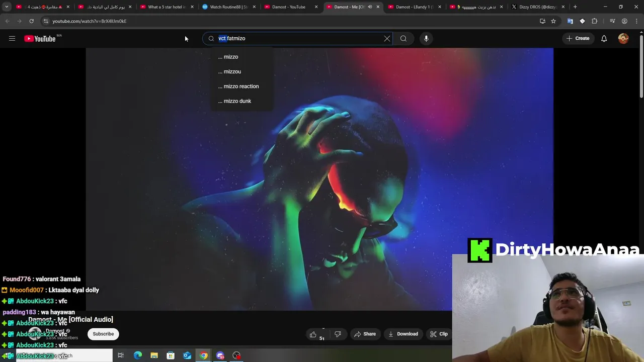Create a Clip of the video
Image resolution: width=644 pixels, height=362 pixels.
click(x=439, y=334)
